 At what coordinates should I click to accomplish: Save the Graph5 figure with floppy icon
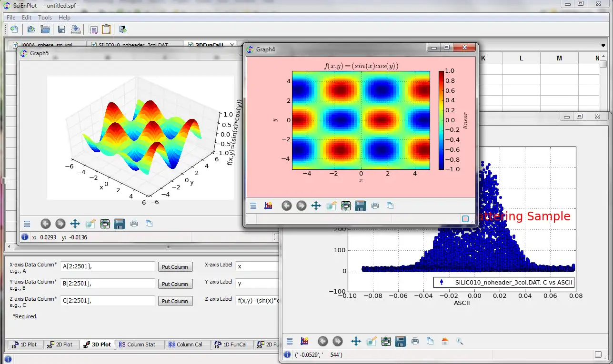120,224
